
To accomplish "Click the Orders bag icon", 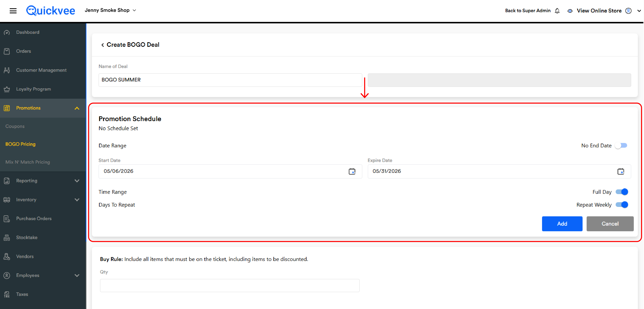I will point(7,51).
